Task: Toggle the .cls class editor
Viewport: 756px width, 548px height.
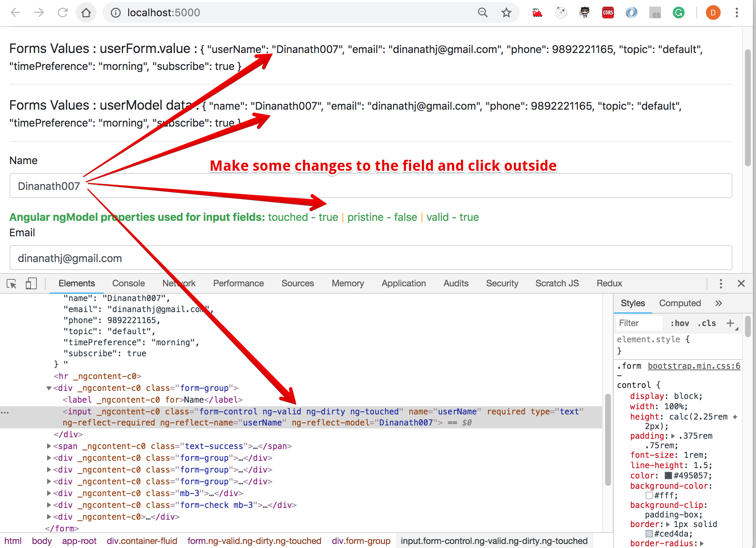Action: tap(707, 323)
